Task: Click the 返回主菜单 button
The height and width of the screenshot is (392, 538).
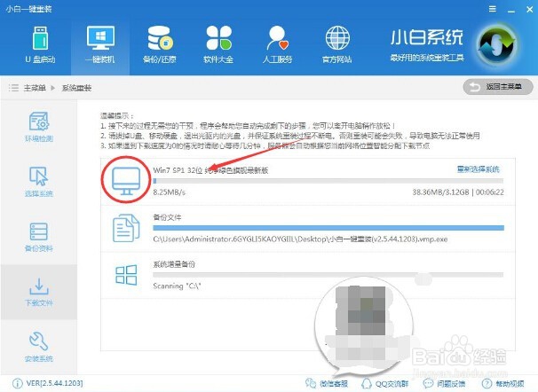Action: click(x=498, y=87)
